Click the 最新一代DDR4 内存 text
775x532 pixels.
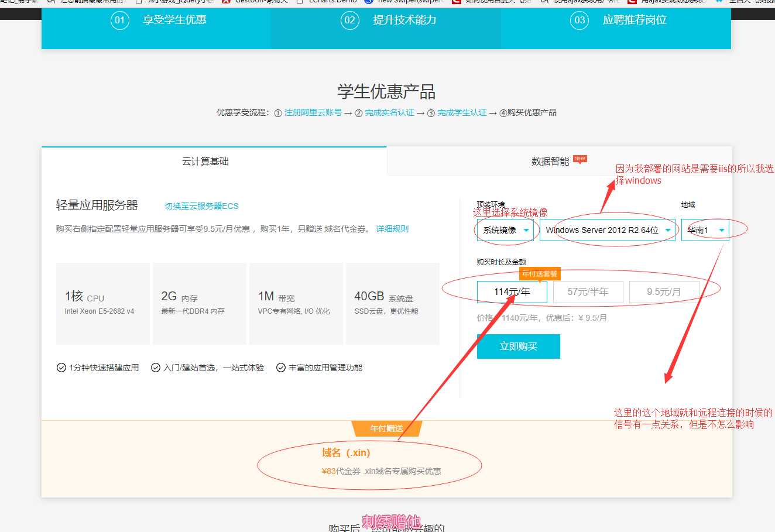coord(193,311)
